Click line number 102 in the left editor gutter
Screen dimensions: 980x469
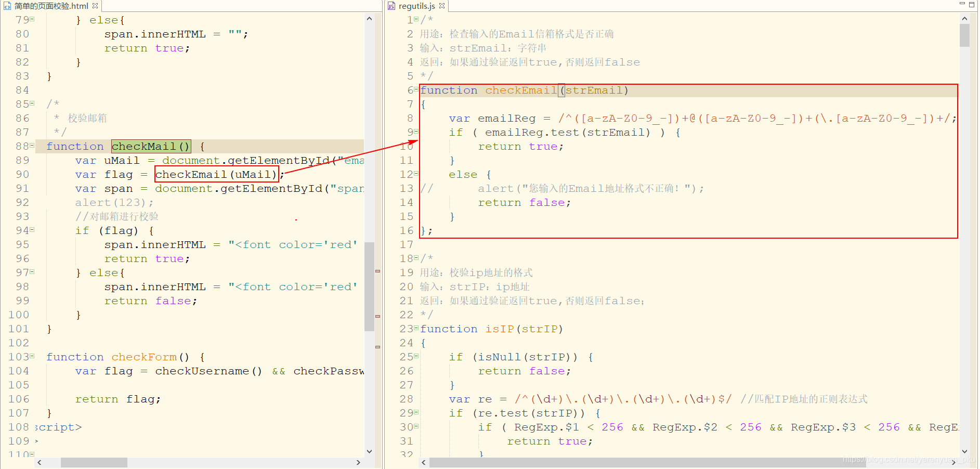[19, 343]
